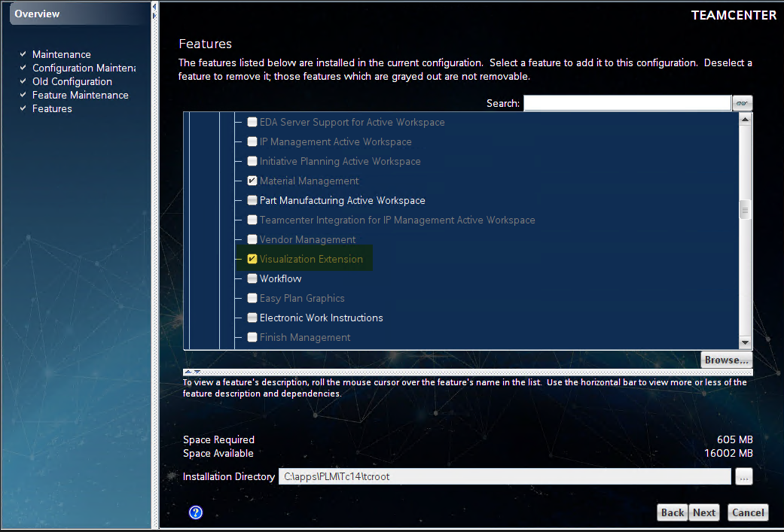Click the Next button
The height and width of the screenshot is (532, 784).
(x=703, y=512)
